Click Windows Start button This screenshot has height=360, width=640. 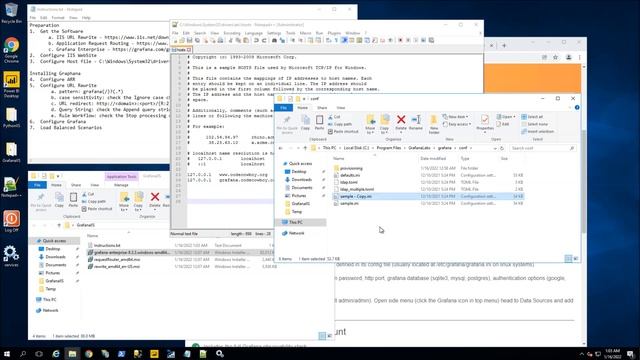tap(7, 353)
